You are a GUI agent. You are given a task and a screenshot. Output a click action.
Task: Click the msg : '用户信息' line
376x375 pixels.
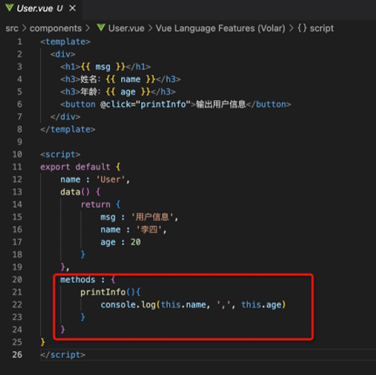pyautogui.click(x=139, y=217)
